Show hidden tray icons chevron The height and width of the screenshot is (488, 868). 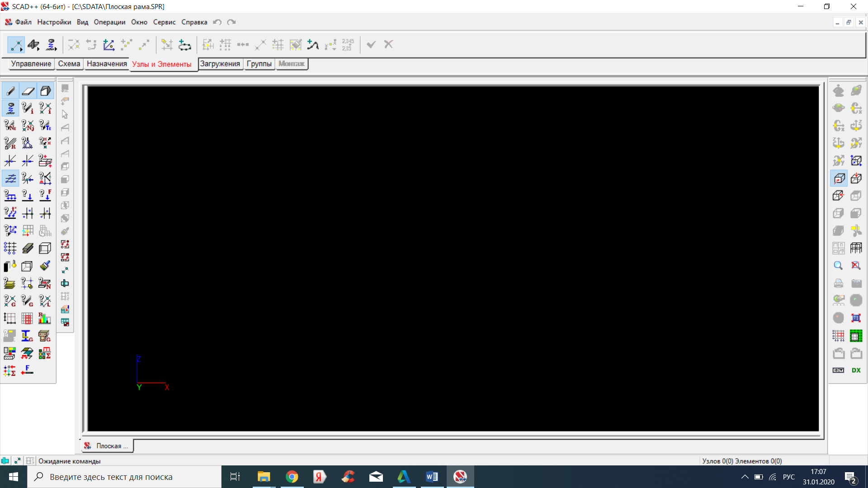[x=745, y=477]
